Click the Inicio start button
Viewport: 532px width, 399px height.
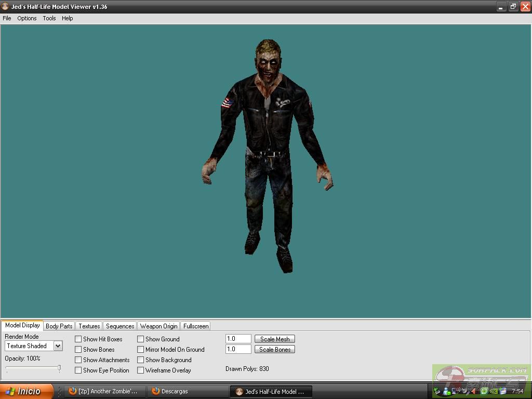tap(26, 391)
